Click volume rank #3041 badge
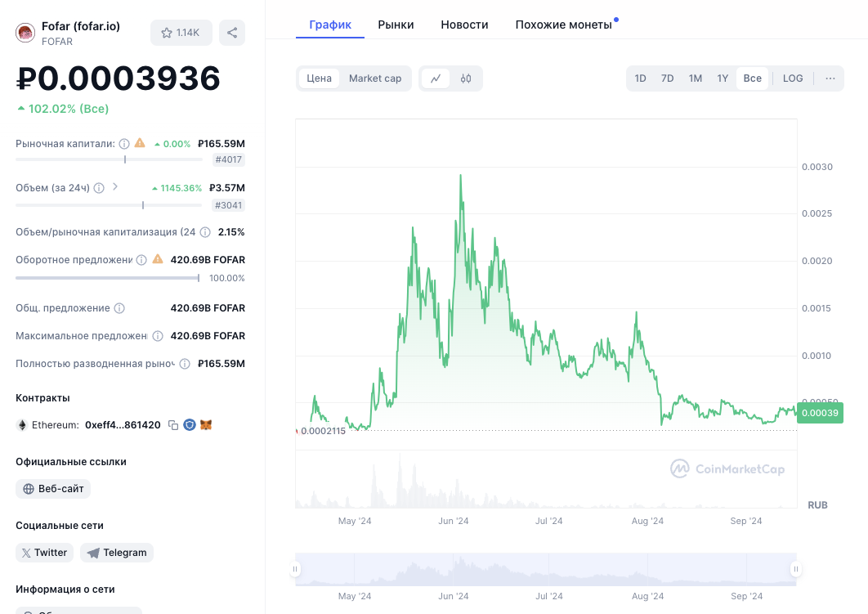868x614 pixels. 229,205
